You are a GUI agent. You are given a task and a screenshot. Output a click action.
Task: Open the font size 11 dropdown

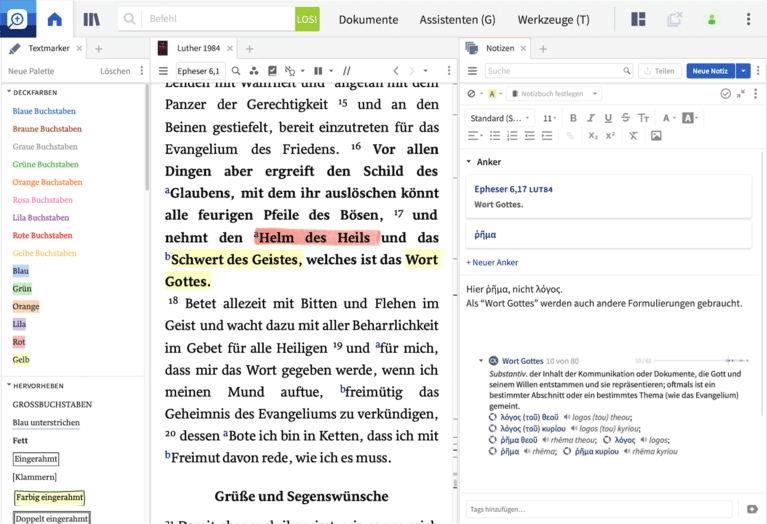pos(549,118)
